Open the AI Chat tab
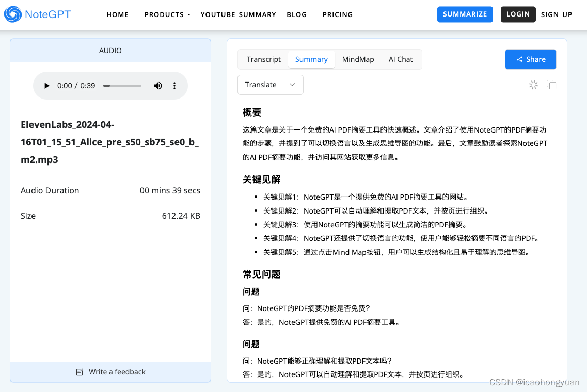Screen dimensions: 587x392 coord(401,59)
